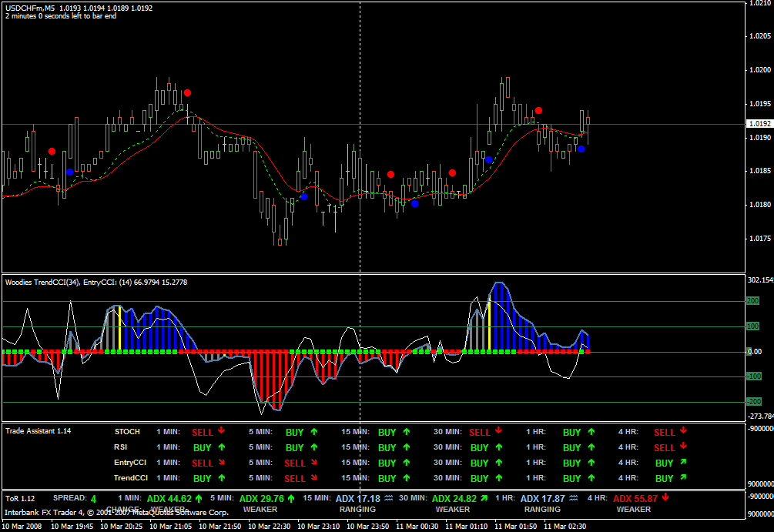Click the EntryCCI 1 MIN diagonal red arrow
Screen dimensions: 774x532
(222, 462)
